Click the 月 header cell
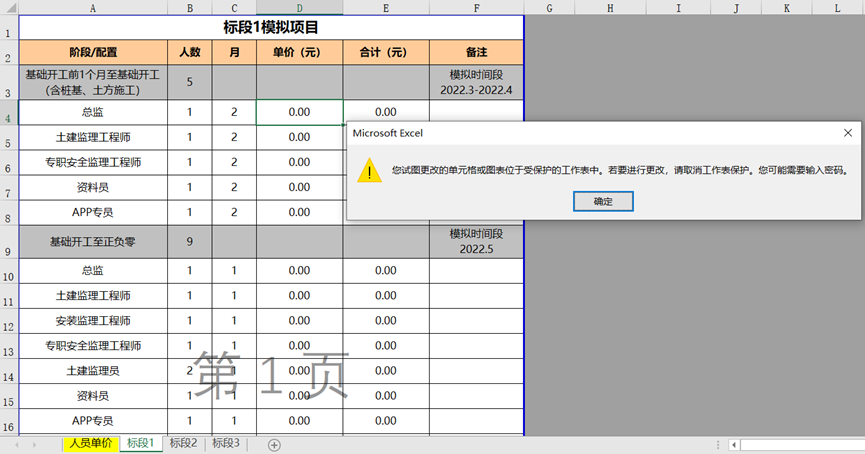Viewport: 865px width, 454px height. 234,52
